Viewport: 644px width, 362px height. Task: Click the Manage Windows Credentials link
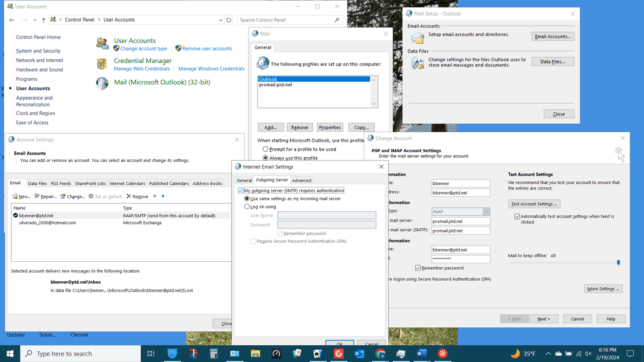[x=211, y=69]
